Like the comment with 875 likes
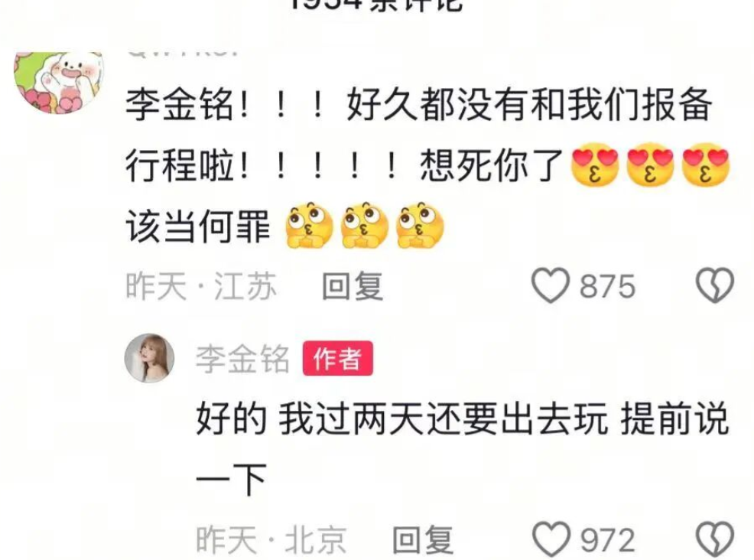 point(550,285)
